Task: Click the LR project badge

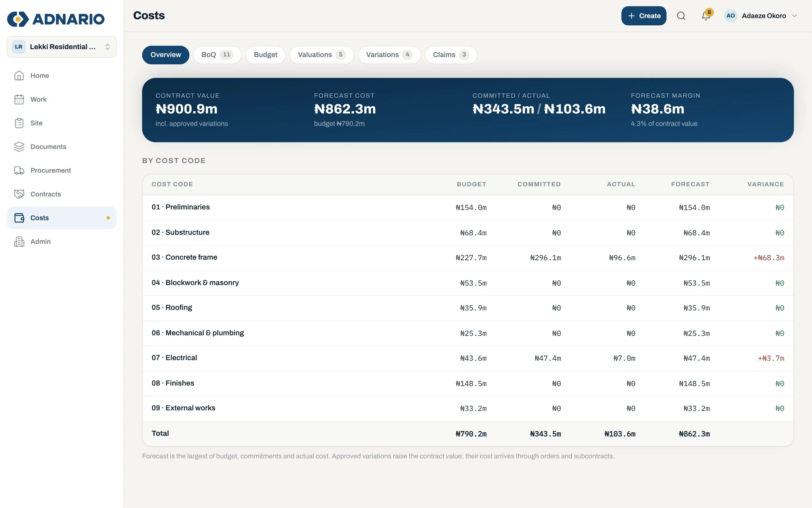Action: tap(18, 47)
